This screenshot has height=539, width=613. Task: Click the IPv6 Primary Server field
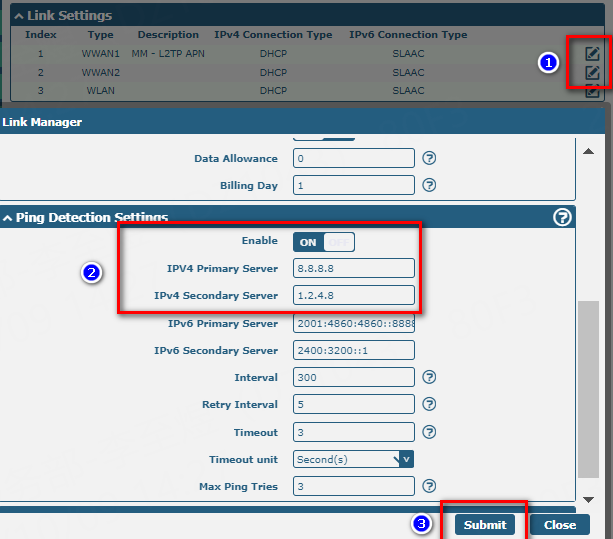pyautogui.click(x=353, y=323)
